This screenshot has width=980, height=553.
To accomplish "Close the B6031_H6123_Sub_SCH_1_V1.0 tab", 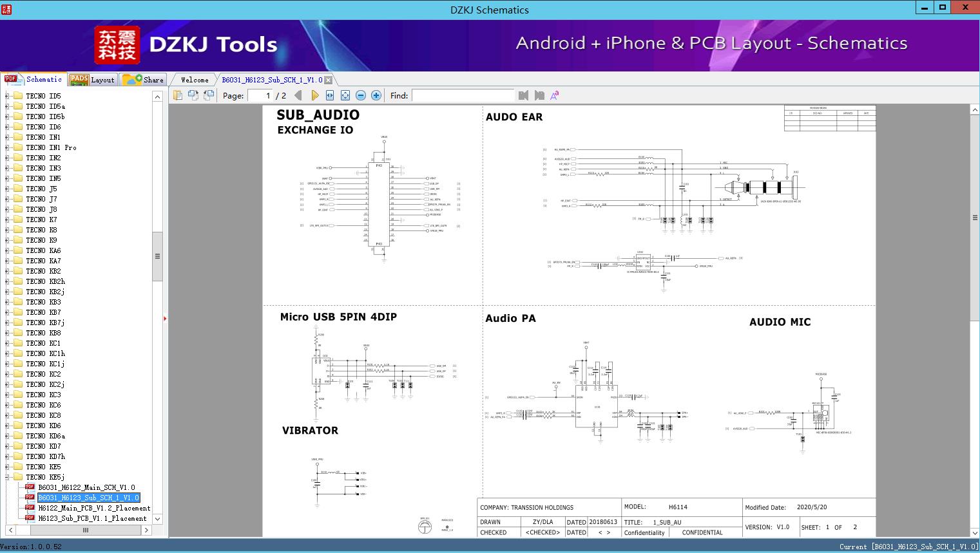I will pyautogui.click(x=328, y=80).
